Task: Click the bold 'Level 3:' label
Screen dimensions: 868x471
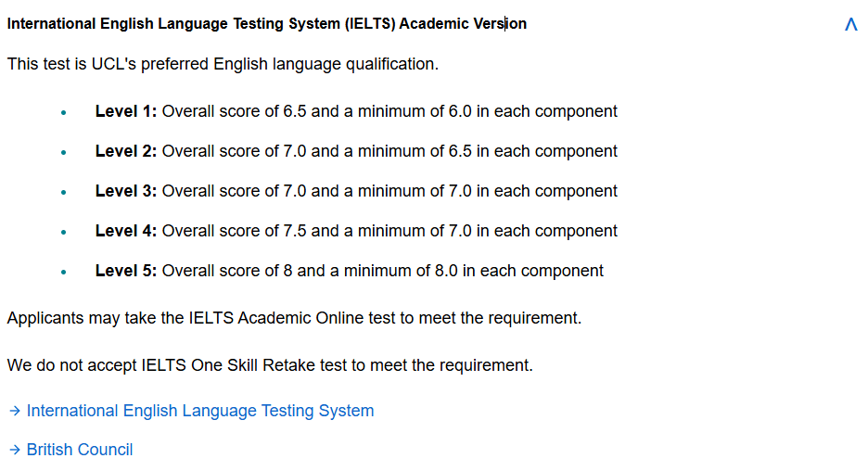Action: coord(126,191)
